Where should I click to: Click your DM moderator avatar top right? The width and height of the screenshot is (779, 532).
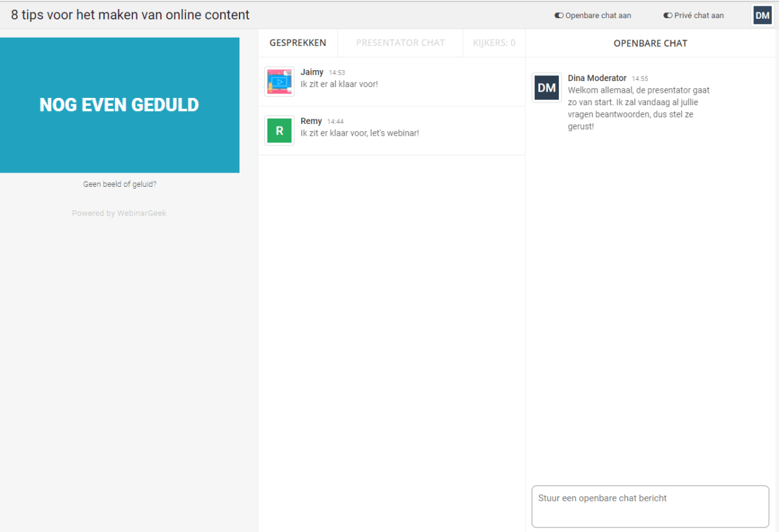(x=762, y=14)
